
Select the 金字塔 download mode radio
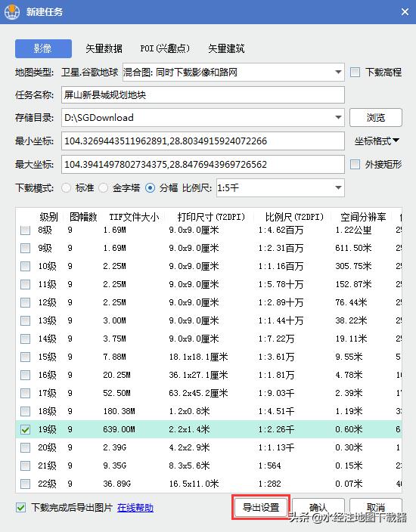pyautogui.click(x=104, y=187)
